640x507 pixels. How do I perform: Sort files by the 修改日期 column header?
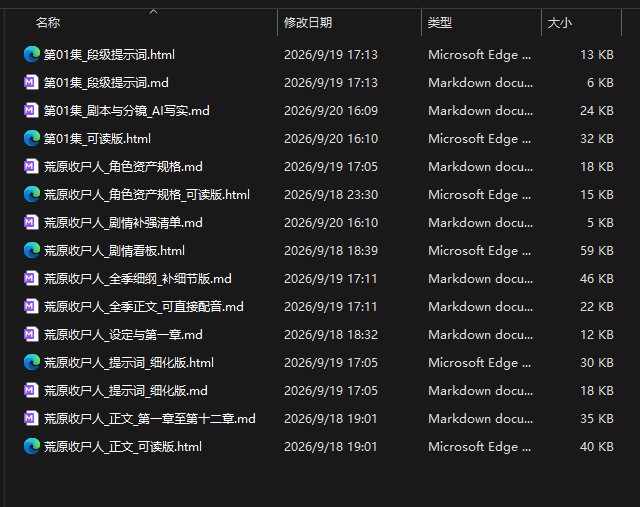tap(308, 22)
